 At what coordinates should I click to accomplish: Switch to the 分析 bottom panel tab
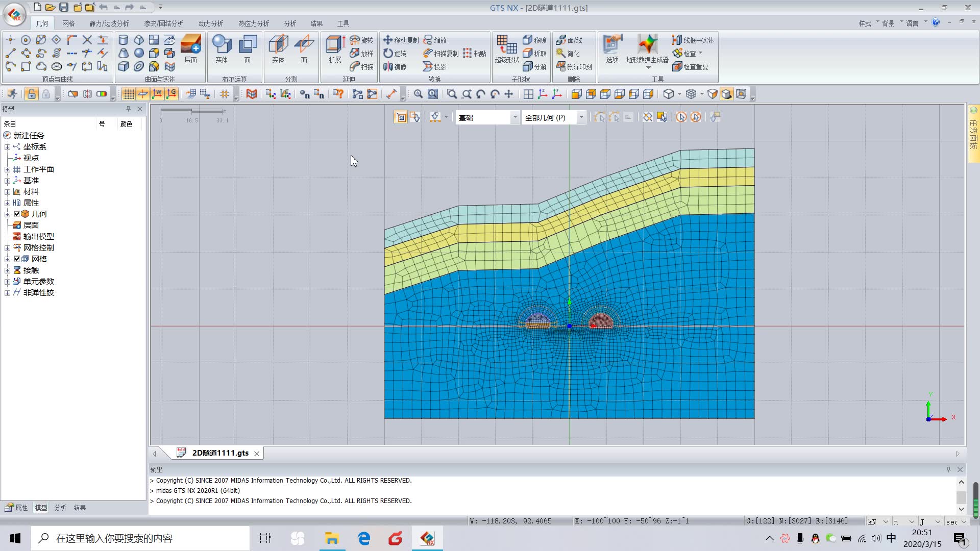[x=60, y=508]
